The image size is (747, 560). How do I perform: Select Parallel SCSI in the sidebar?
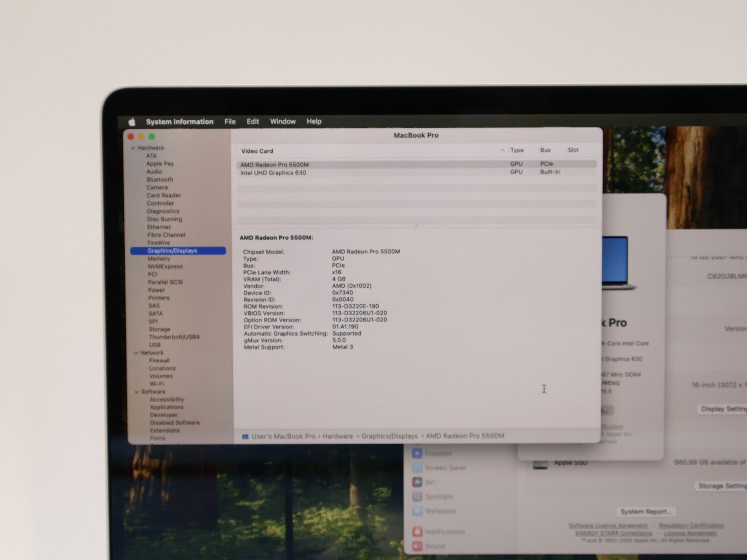point(165,282)
